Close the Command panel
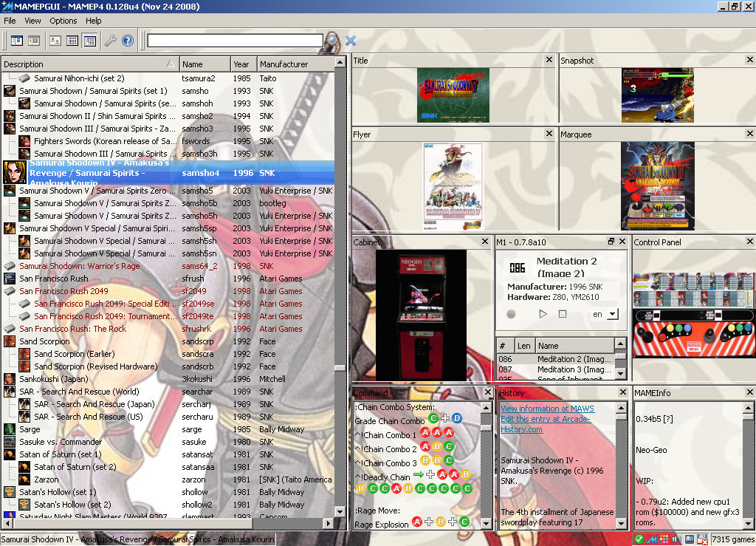This screenshot has width=756, height=546. 488,392
